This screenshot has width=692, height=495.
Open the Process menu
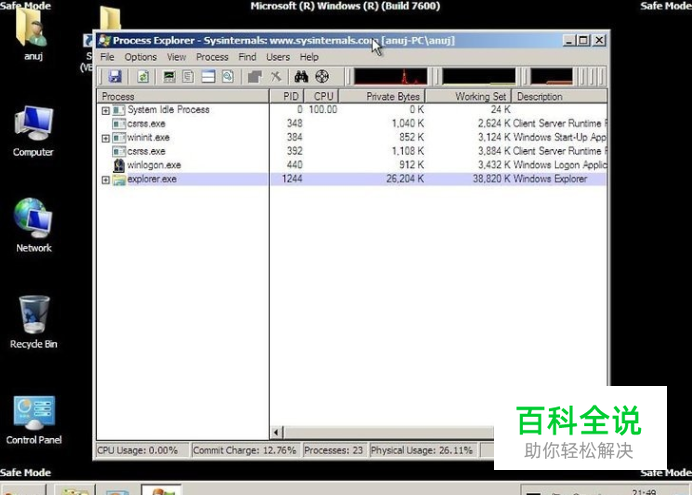point(212,57)
